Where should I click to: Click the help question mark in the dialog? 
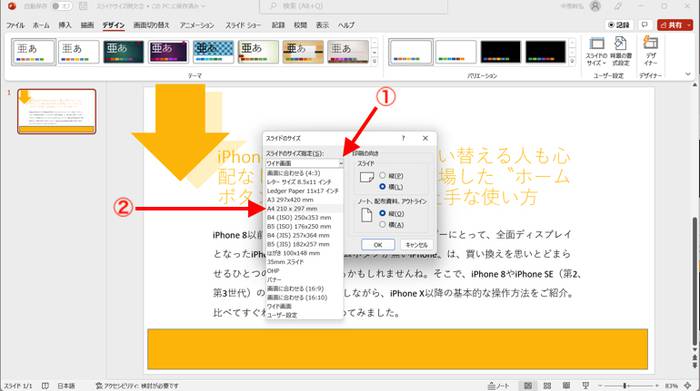(403, 138)
